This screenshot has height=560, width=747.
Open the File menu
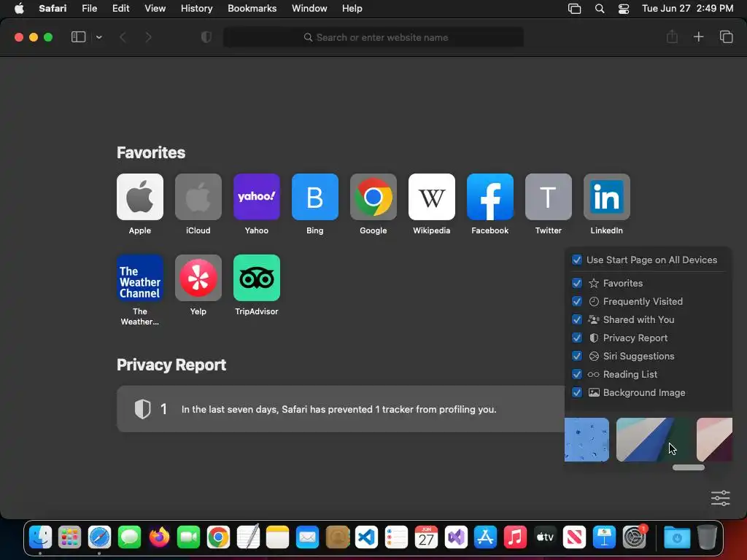(89, 9)
